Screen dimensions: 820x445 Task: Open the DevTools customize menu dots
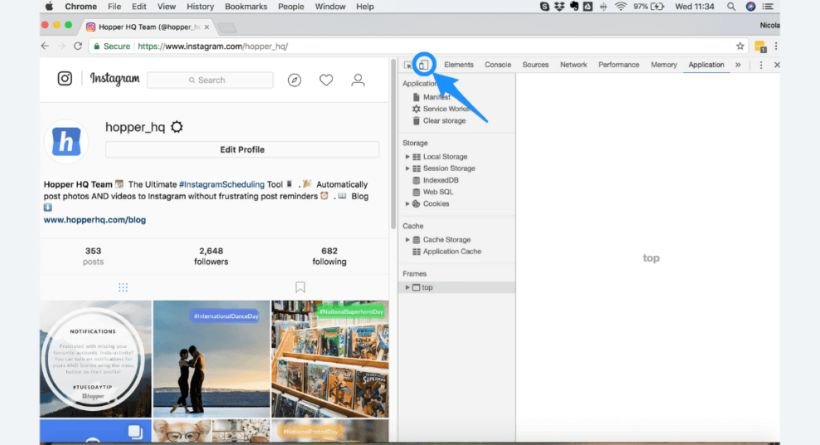761,65
